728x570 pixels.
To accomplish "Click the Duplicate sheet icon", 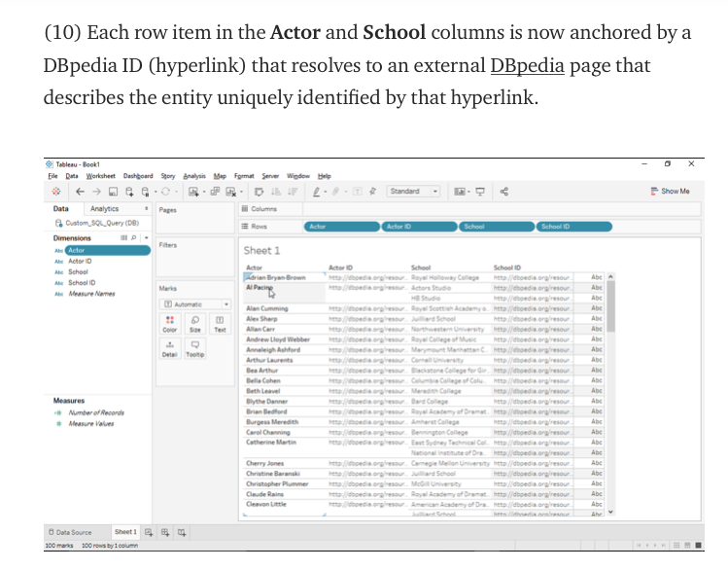I will point(215,192).
